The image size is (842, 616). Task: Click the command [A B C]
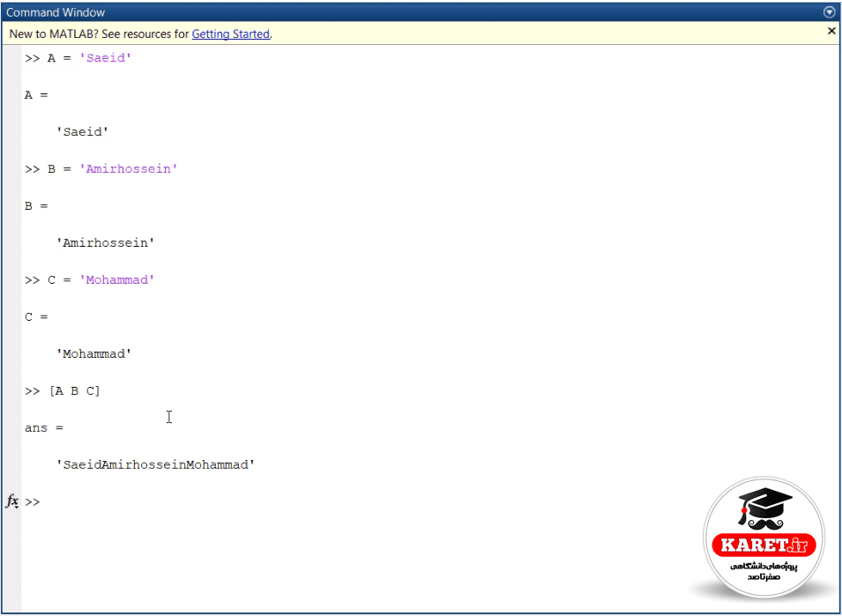63,391
